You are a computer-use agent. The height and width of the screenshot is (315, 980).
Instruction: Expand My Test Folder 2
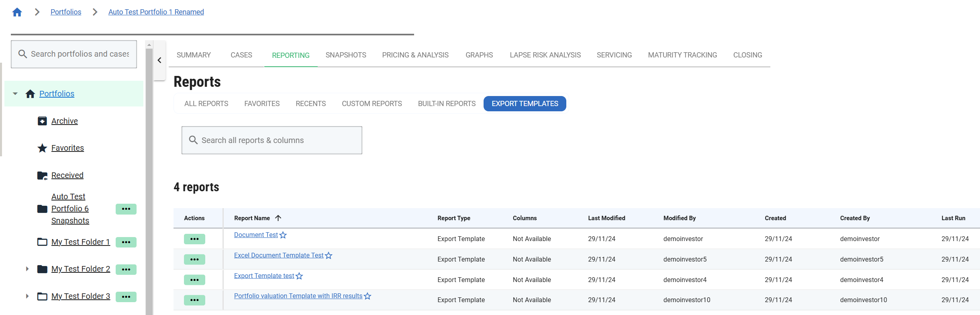27,269
